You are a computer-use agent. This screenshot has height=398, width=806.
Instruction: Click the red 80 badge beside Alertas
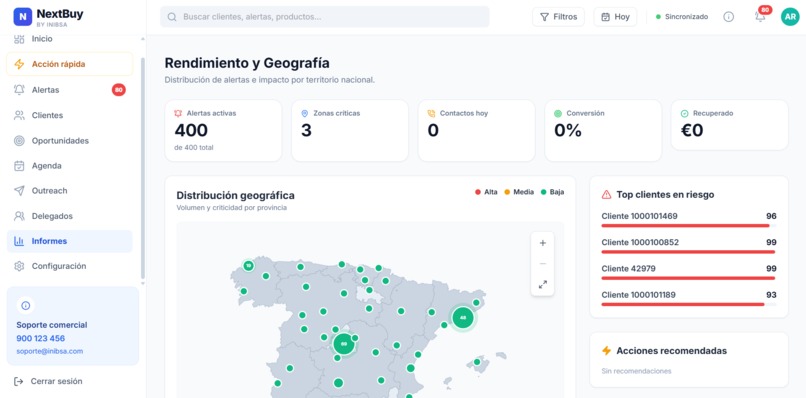[119, 90]
